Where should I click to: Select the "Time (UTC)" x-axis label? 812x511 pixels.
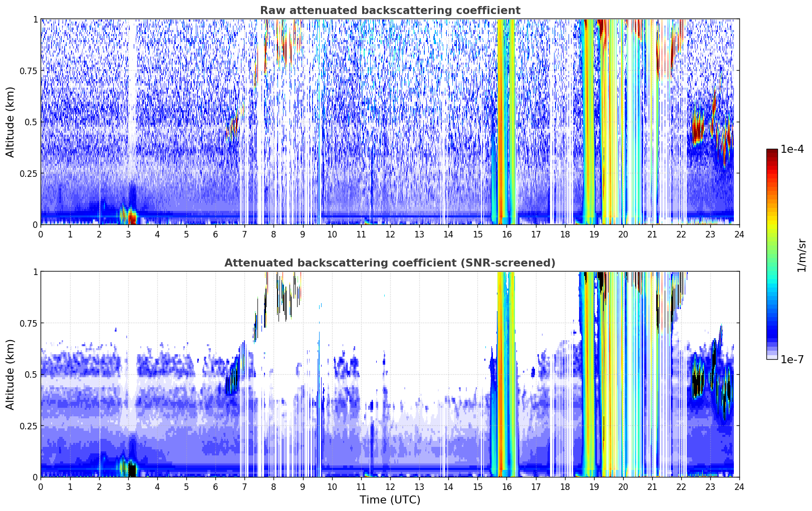click(390, 499)
